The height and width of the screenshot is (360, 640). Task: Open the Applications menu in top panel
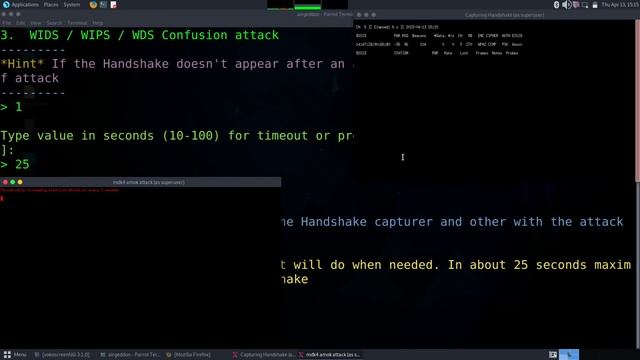pyautogui.click(x=25, y=4)
